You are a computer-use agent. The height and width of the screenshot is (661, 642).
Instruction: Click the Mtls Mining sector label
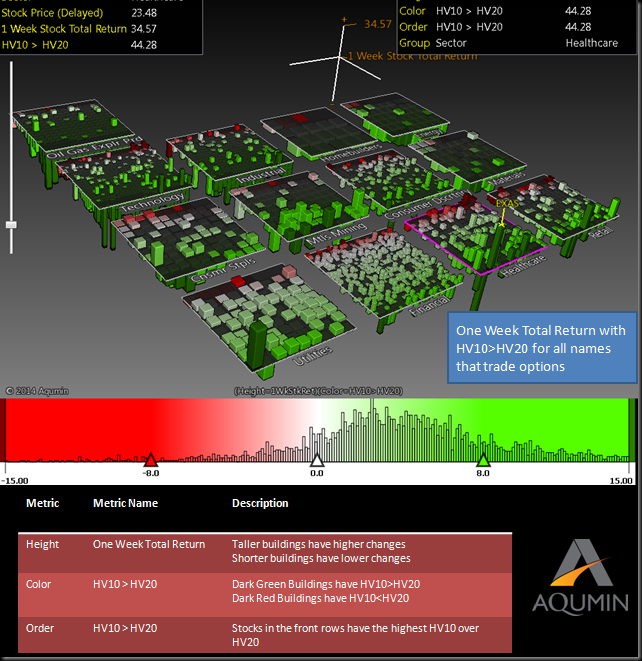[x=337, y=234]
